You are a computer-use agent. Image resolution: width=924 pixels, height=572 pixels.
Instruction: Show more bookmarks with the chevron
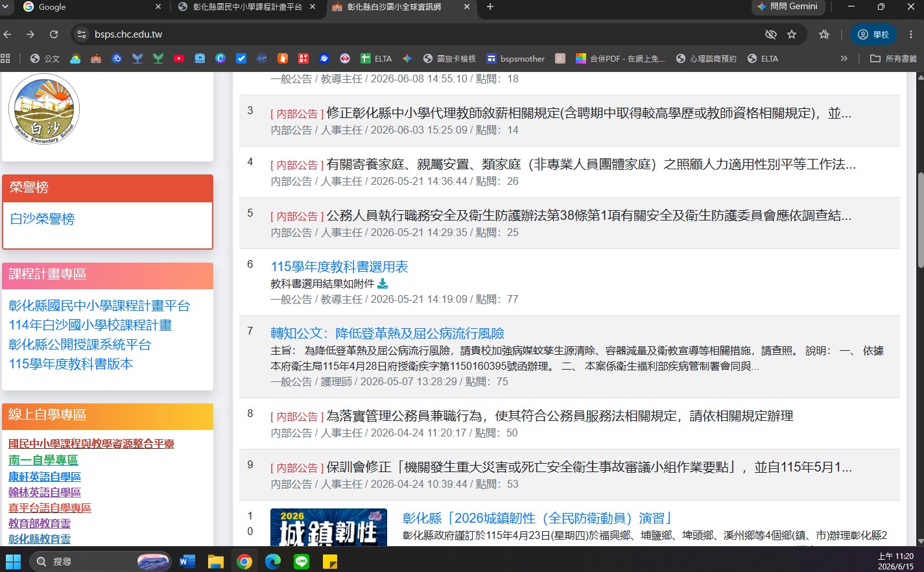click(844, 58)
